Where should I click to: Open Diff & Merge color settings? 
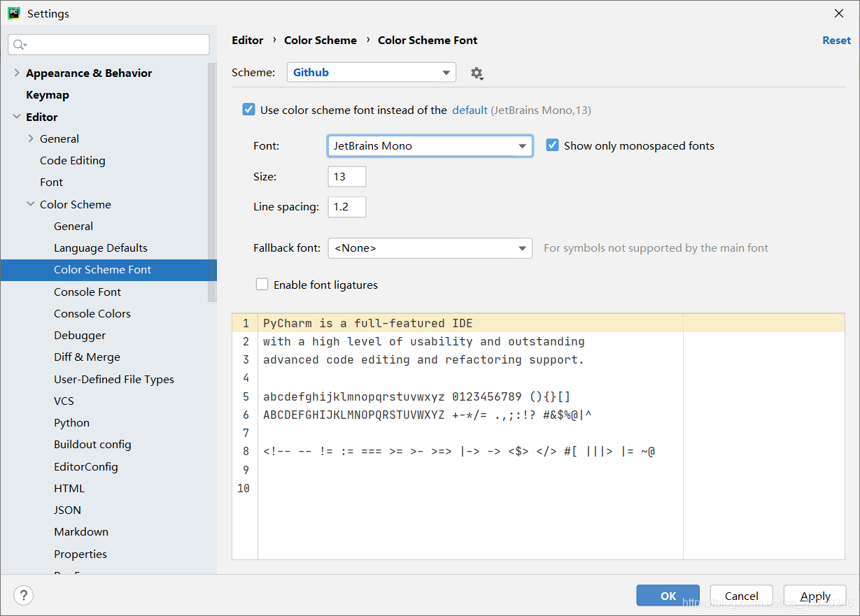[x=87, y=357]
